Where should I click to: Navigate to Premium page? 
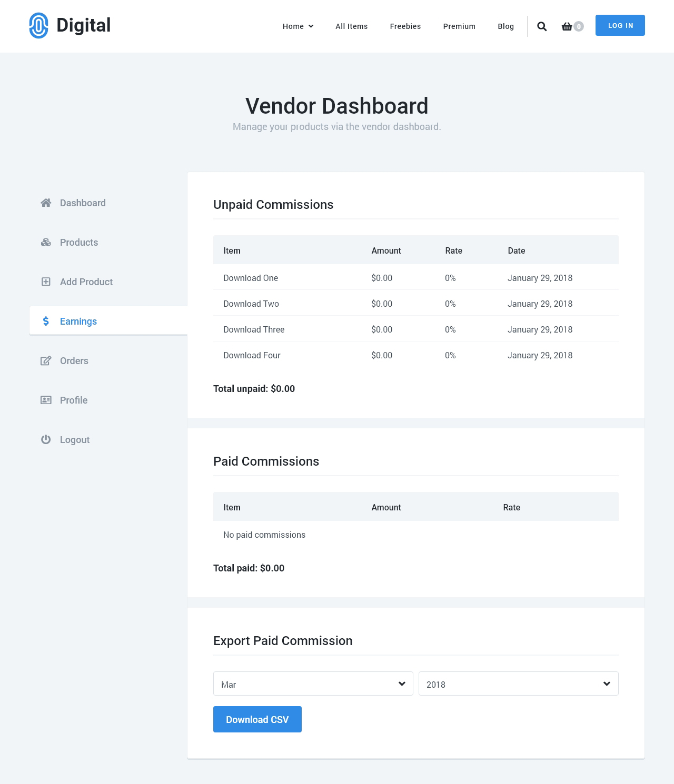(459, 26)
